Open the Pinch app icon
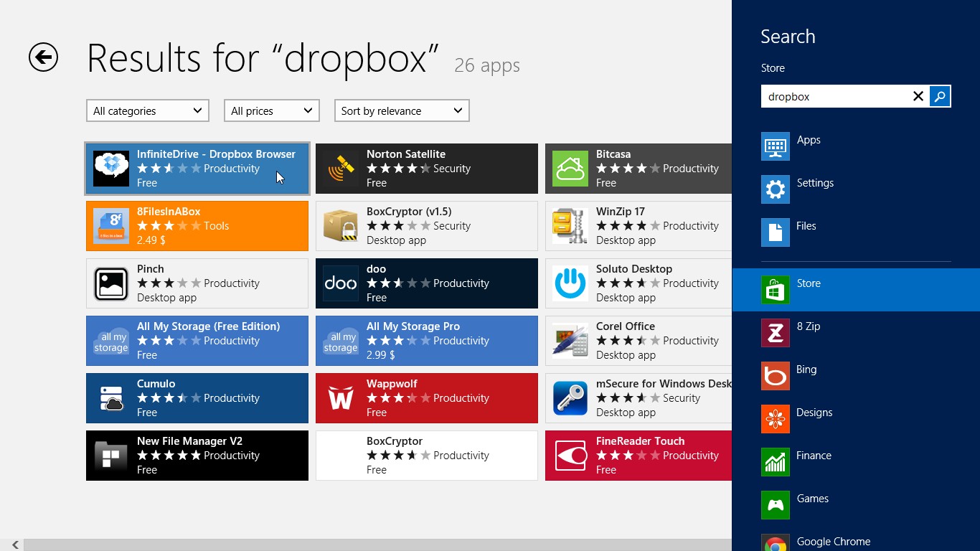 (111, 283)
